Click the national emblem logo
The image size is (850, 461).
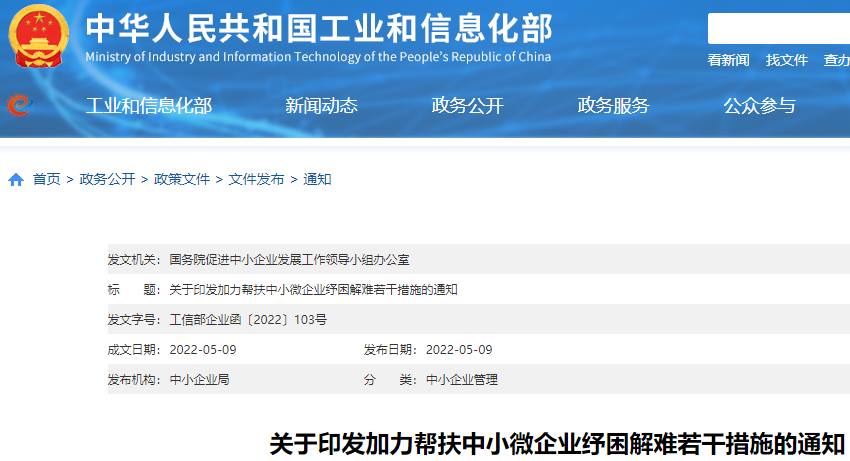click(38, 35)
